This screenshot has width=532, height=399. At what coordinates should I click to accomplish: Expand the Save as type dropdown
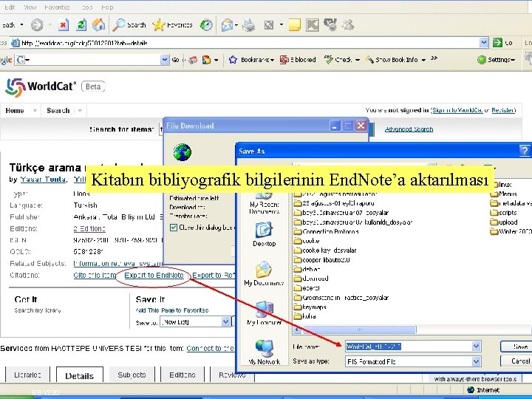click(x=476, y=361)
